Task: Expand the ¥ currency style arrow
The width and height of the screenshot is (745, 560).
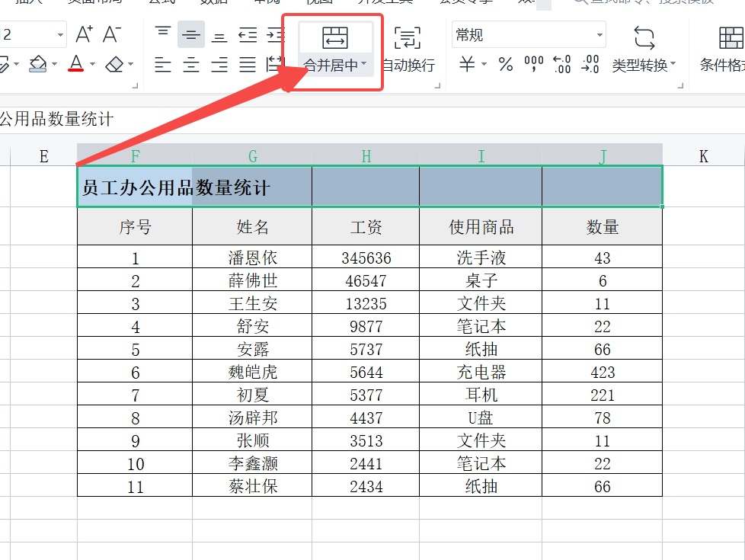Action: [484, 64]
